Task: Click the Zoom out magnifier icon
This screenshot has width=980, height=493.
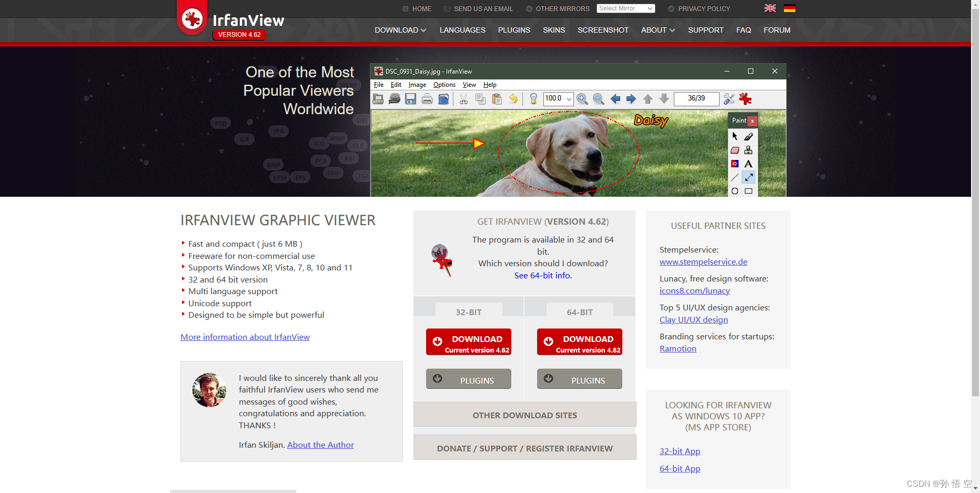Action: pyautogui.click(x=599, y=99)
